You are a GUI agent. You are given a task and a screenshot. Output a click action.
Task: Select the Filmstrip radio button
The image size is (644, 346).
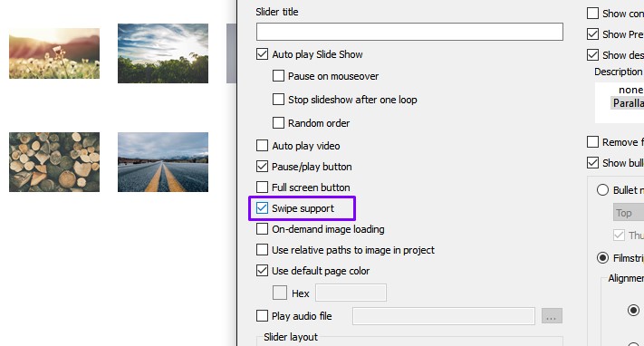click(x=602, y=257)
